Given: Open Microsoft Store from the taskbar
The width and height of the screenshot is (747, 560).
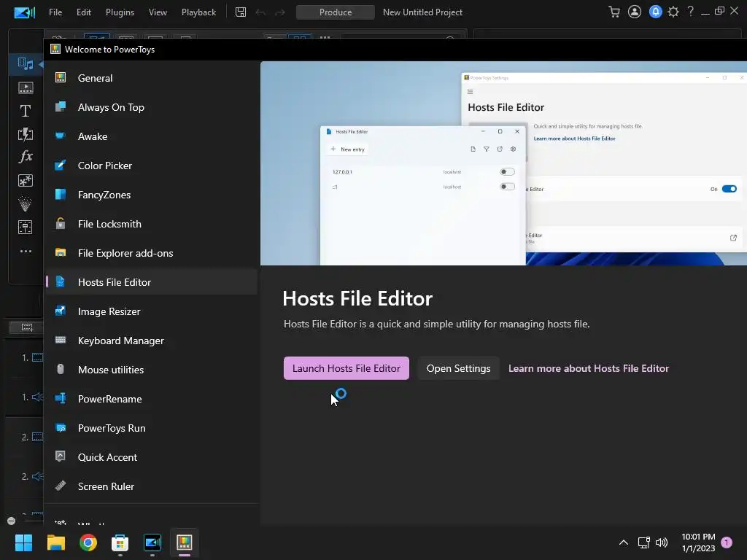Looking at the screenshot, I should click(x=120, y=542).
